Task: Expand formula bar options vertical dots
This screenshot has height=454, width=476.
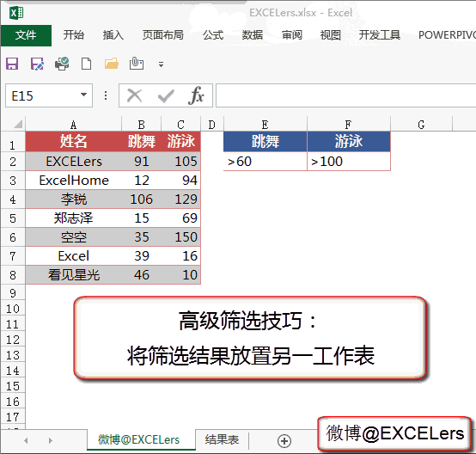Action: (x=106, y=95)
